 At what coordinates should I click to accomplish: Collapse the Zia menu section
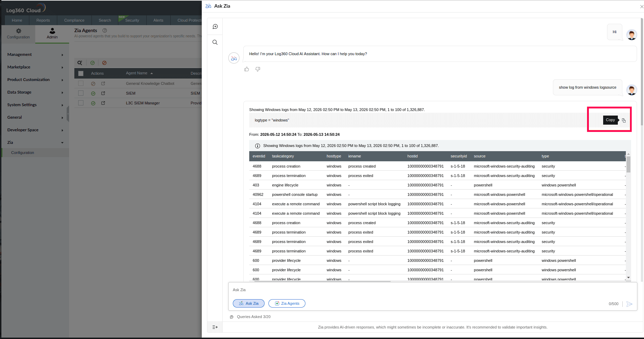click(x=35, y=142)
